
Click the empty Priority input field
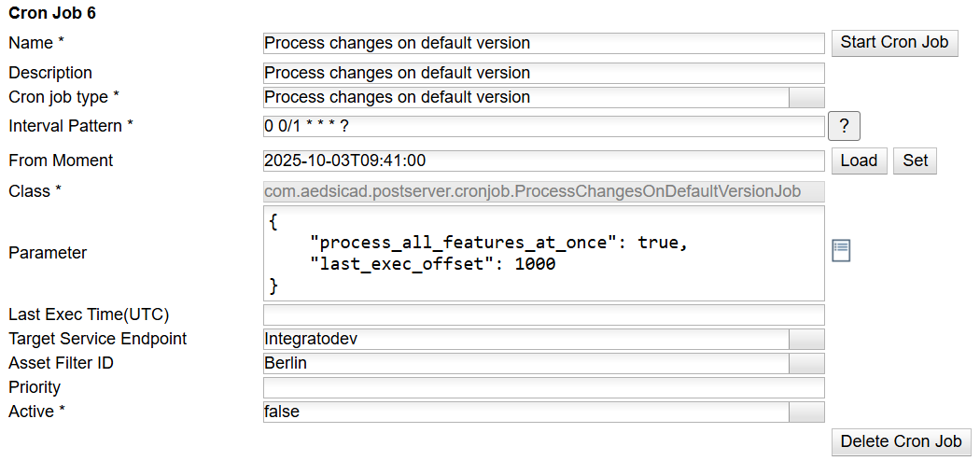coord(543,387)
